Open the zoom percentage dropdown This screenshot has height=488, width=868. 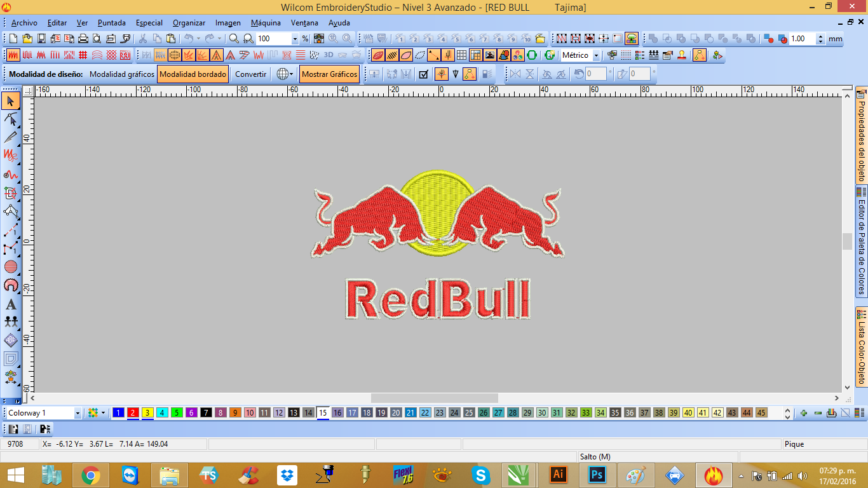[x=295, y=39]
